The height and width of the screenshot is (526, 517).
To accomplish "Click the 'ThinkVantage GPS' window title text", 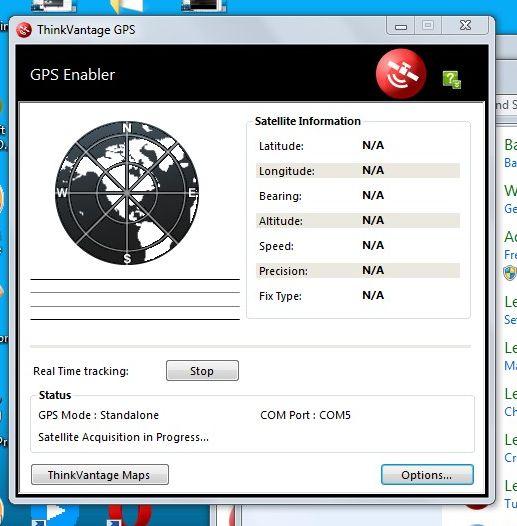I will click(x=86, y=30).
